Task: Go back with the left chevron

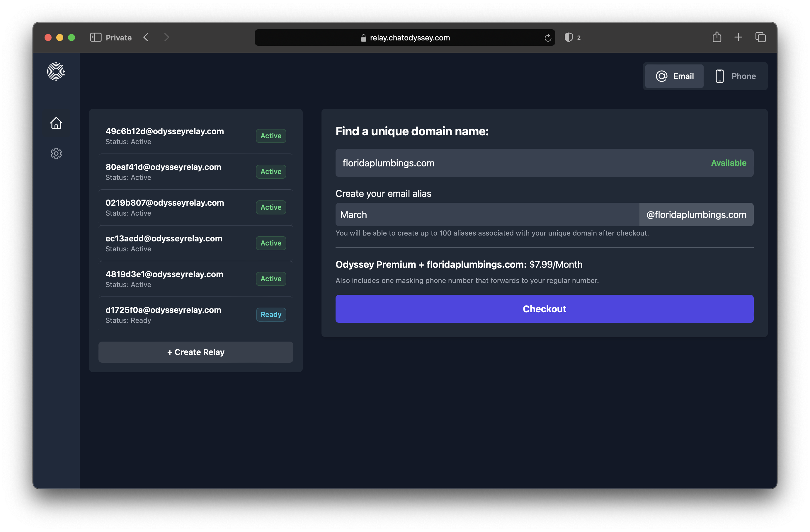Action: pos(146,37)
